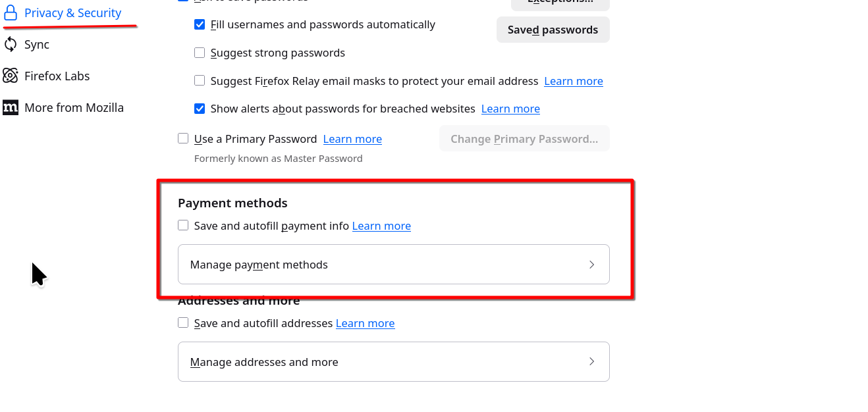Click the Sync arrows icon

pyautogui.click(x=11, y=44)
